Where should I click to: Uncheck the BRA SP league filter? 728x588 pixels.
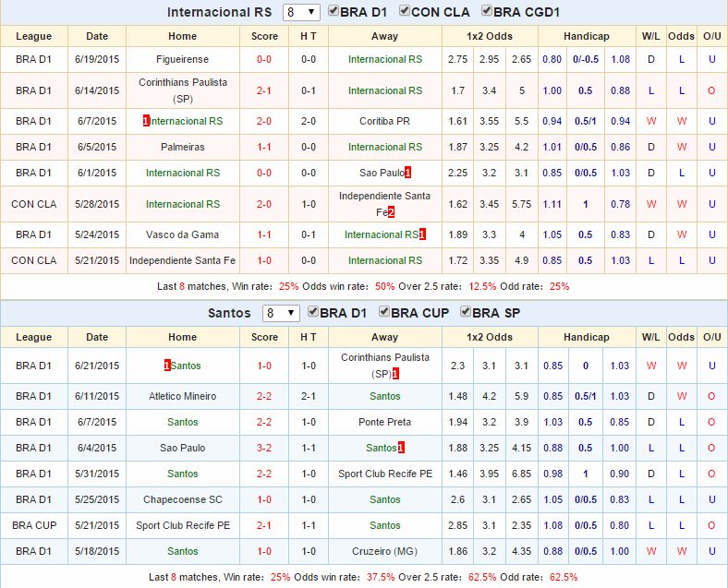(x=466, y=312)
